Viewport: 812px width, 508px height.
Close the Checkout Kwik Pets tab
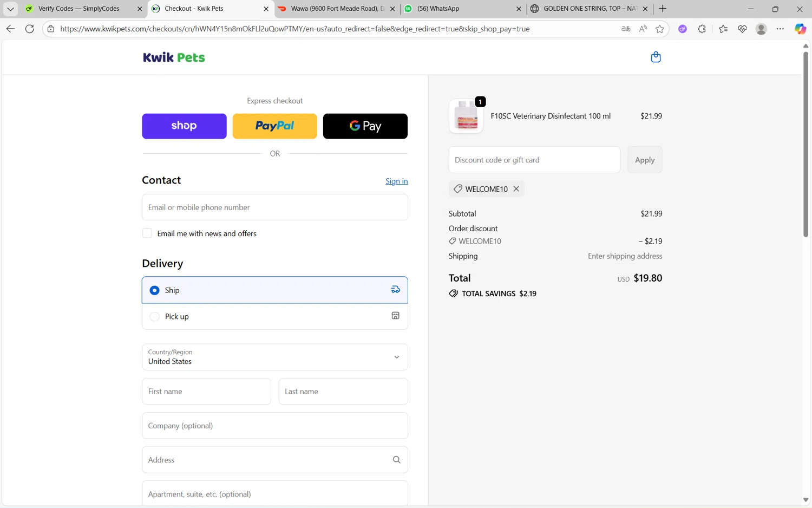(266, 9)
